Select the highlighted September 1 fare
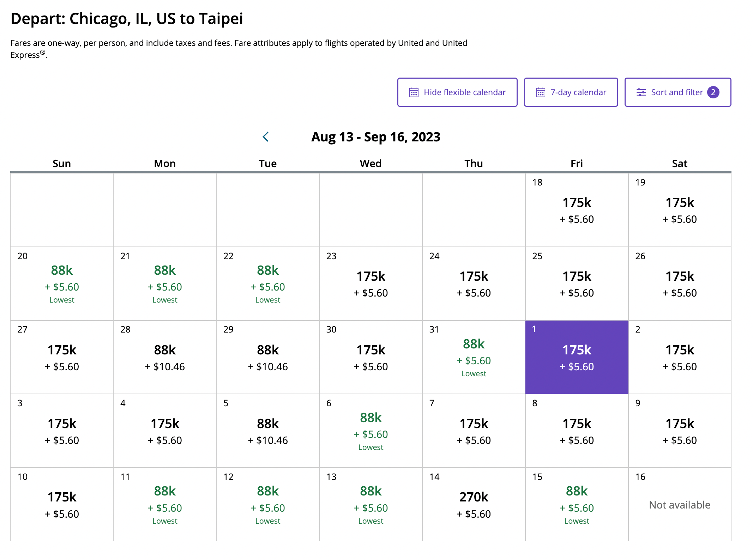This screenshot has height=560, width=753. tap(577, 357)
